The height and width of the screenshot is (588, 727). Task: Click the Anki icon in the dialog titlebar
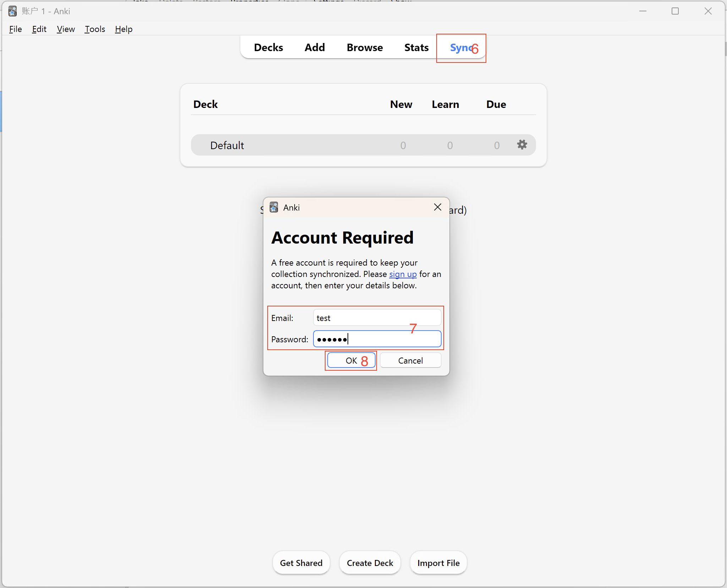(x=274, y=207)
